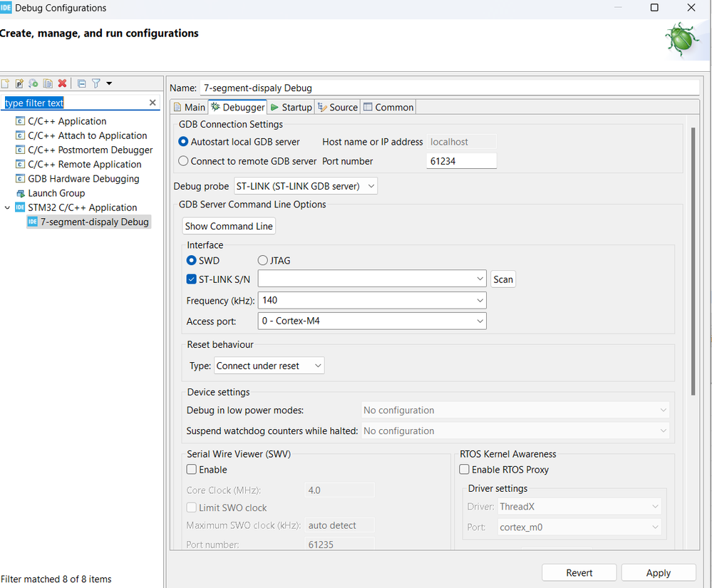Open the Reset behaviour Type dropdown
The image size is (712, 588).
[269, 366]
